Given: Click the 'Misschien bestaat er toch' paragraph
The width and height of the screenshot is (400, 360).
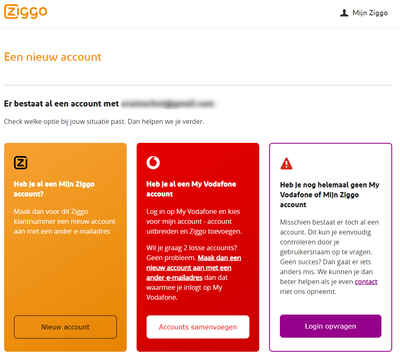Looking at the screenshot, I should 329,257.
